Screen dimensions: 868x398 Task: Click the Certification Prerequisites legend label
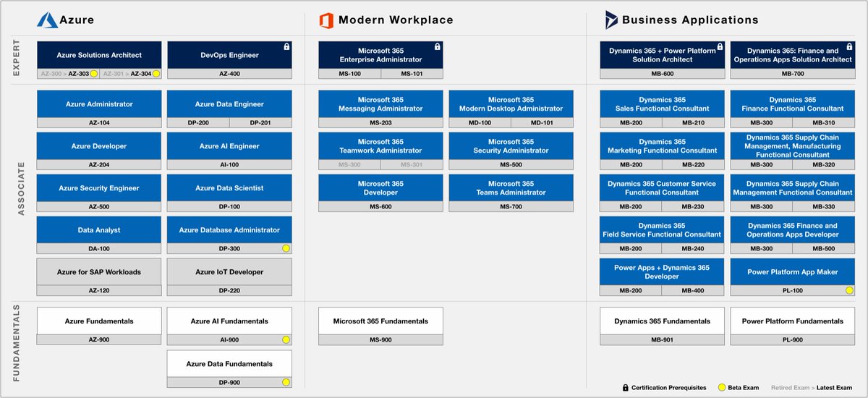click(x=669, y=388)
